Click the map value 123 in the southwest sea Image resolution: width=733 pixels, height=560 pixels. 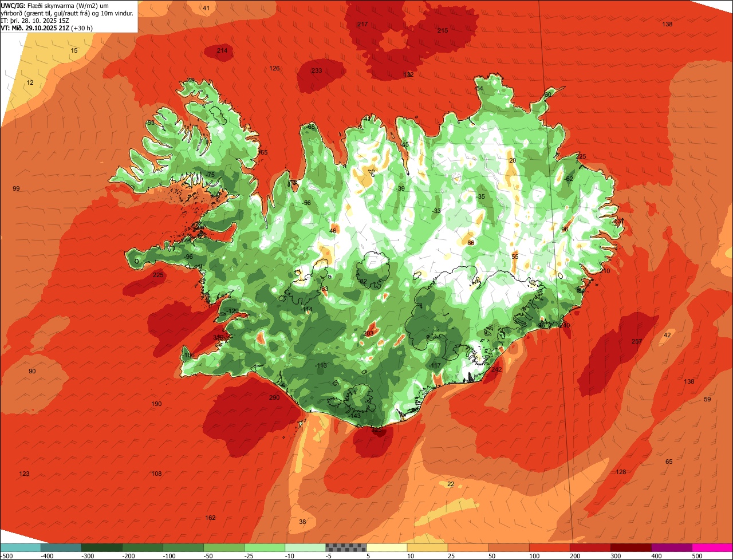[24, 474]
